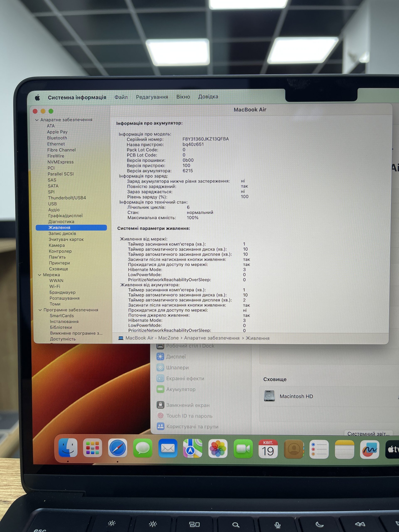Viewport: 399px width, 532px height.
Task: Collapse the Мережа section
Action: (x=40, y=275)
